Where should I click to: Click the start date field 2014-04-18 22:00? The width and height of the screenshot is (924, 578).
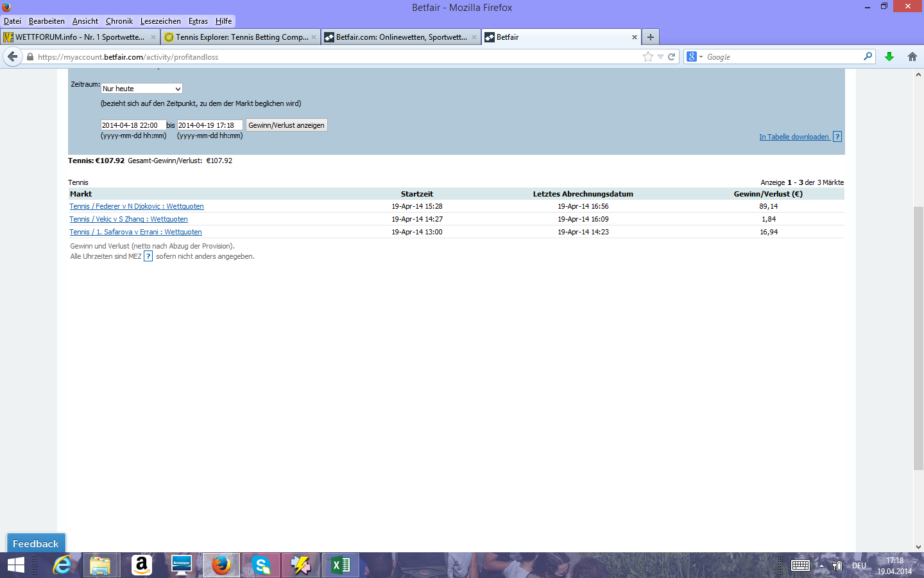pyautogui.click(x=133, y=125)
